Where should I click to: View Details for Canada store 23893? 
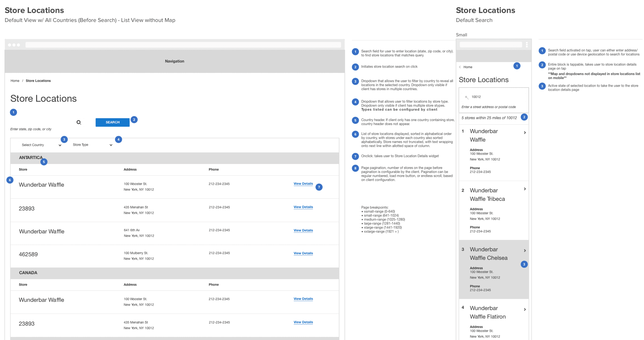[x=303, y=322]
